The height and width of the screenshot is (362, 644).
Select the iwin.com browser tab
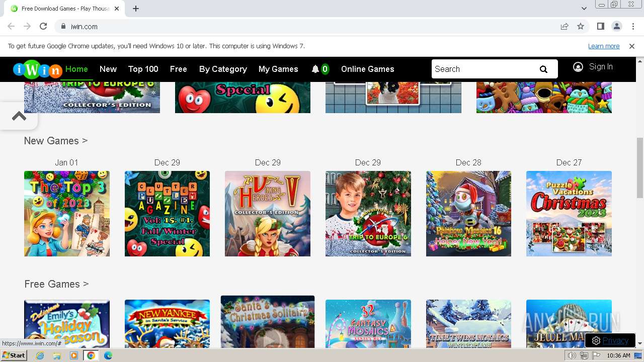tap(65, 9)
